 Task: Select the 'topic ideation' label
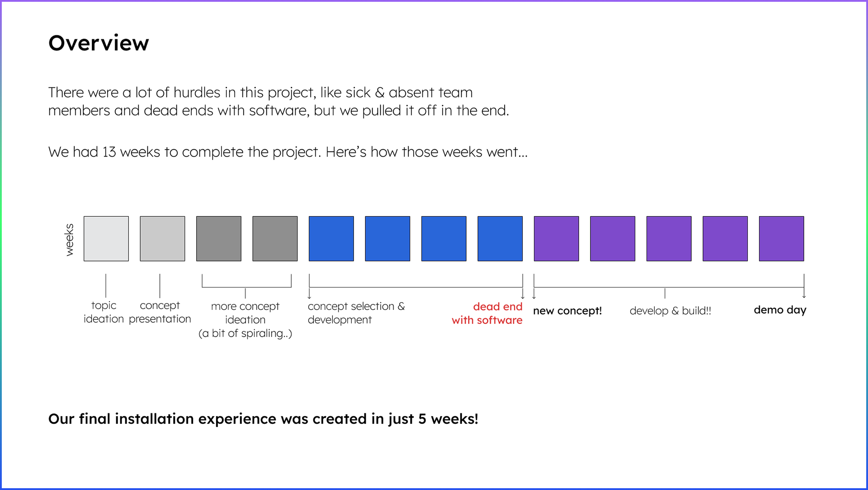[x=104, y=312]
